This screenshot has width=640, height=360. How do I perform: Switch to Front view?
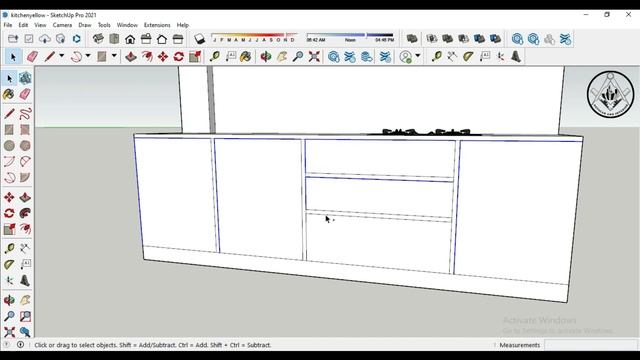[130, 39]
